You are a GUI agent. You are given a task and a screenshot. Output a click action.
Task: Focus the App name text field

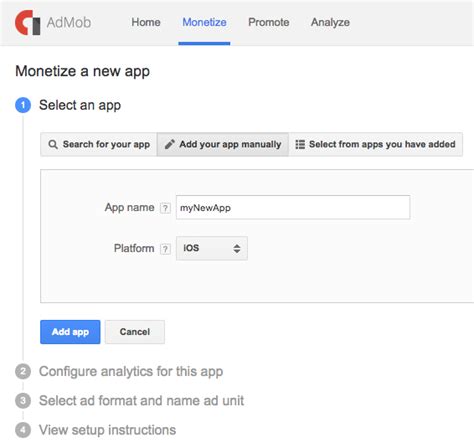coord(293,207)
